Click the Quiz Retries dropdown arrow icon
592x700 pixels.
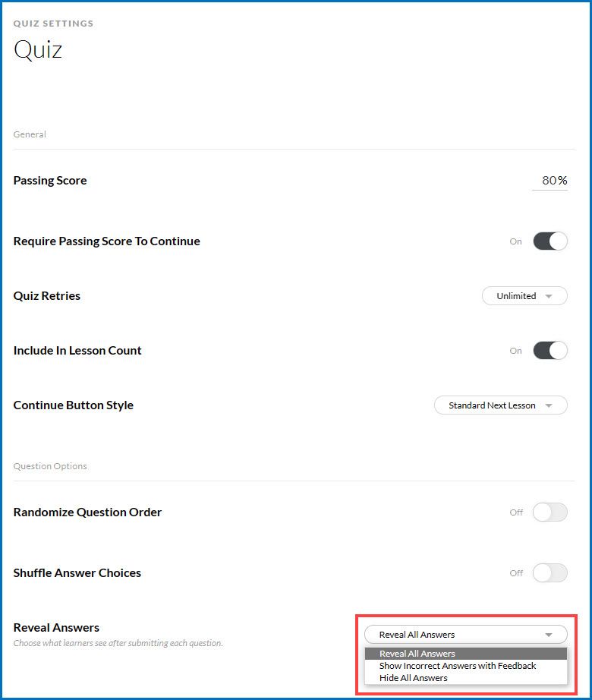(x=549, y=297)
